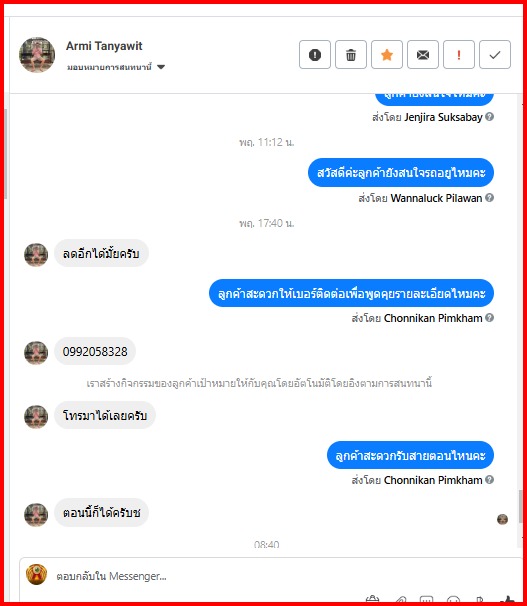The image size is (527, 606).
Task: Click the thumbs-up like icon in composer
Action: [509, 600]
